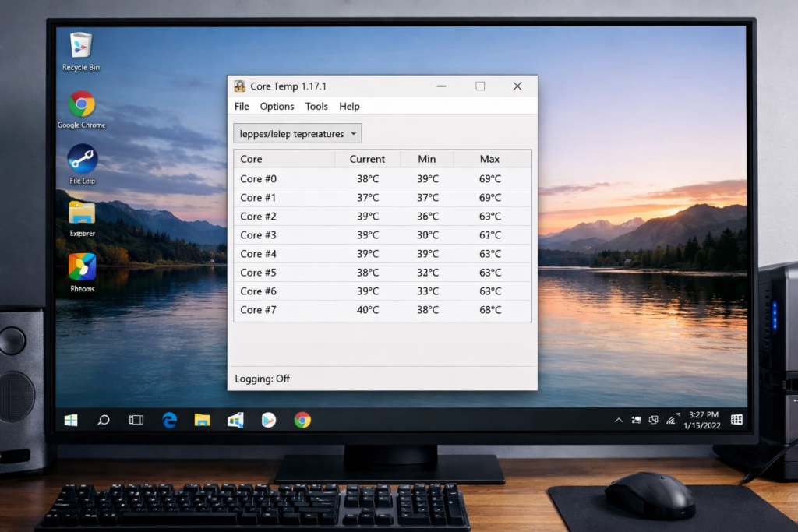Launch Google Chrome from the desktop shortcut
This screenshot has height=532, width=798.
pyautogui.click(x=80, y=104)
